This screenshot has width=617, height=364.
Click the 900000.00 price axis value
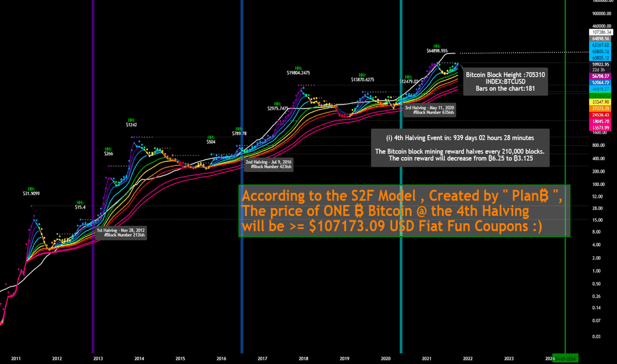click(x=602, y=13)
